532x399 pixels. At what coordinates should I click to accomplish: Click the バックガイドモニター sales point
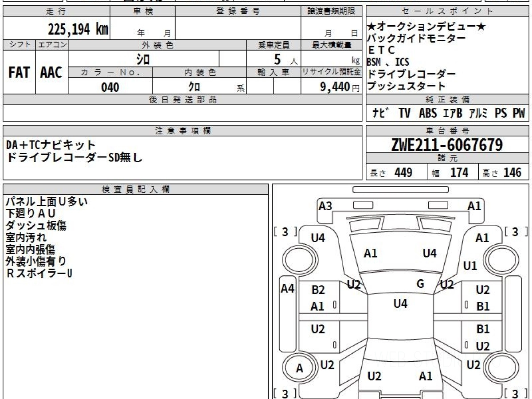(417, 39)
